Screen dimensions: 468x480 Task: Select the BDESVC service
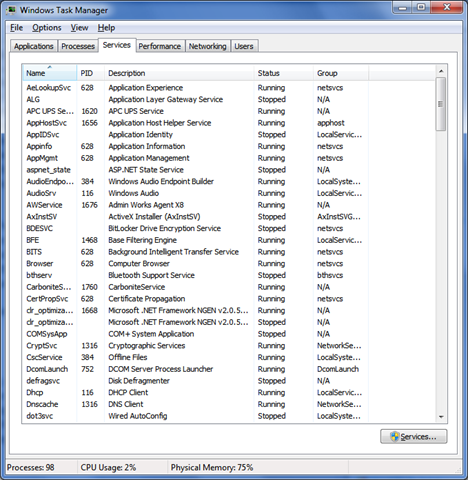[39, 228]
